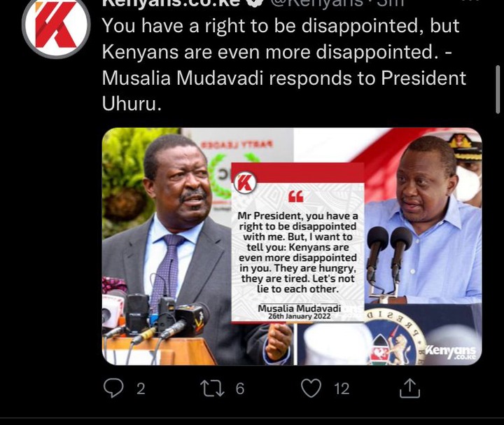Reply using the speech bubble icon
Image resolution: width=504 pixels, height=425 pixels.
coord(113,388)
